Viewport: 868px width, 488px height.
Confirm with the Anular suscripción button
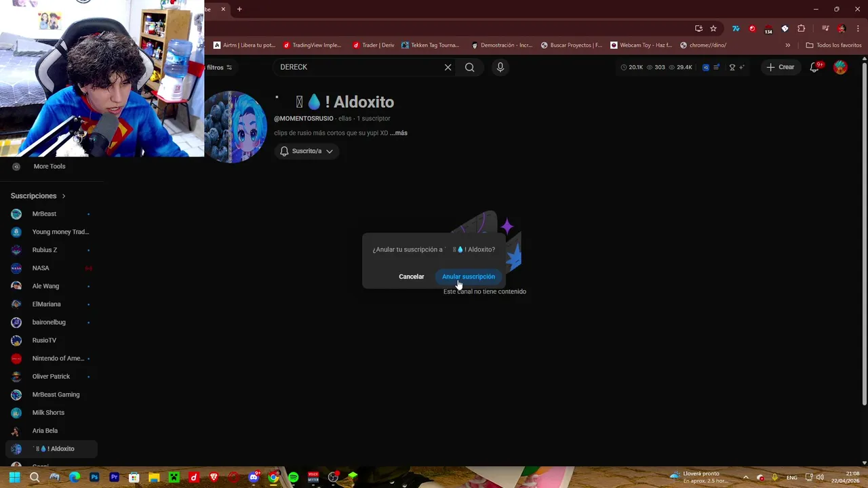click(x=469, y=277)
